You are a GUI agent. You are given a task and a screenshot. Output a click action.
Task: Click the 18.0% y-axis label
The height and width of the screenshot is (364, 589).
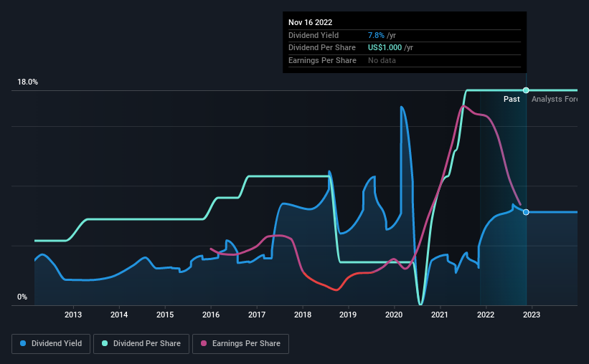27,82
